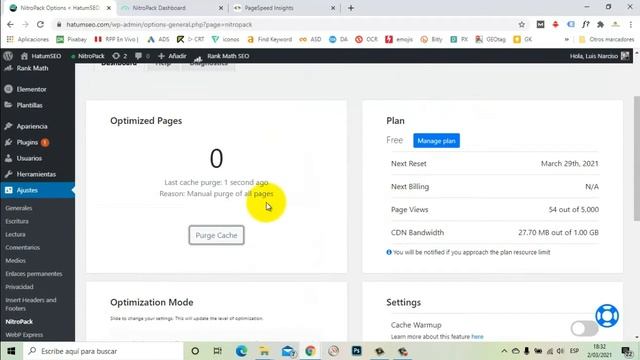Open Manage plan button

[x=436, y=141]
